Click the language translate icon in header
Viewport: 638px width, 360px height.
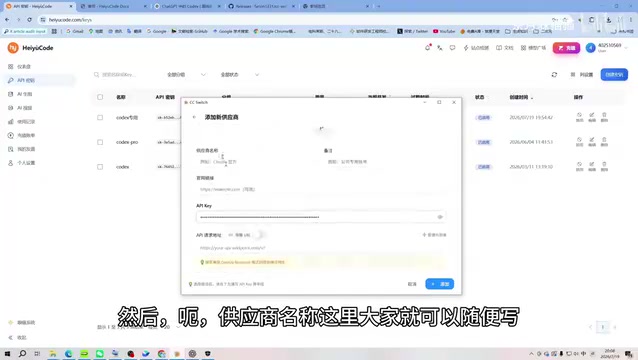[440, 48]
